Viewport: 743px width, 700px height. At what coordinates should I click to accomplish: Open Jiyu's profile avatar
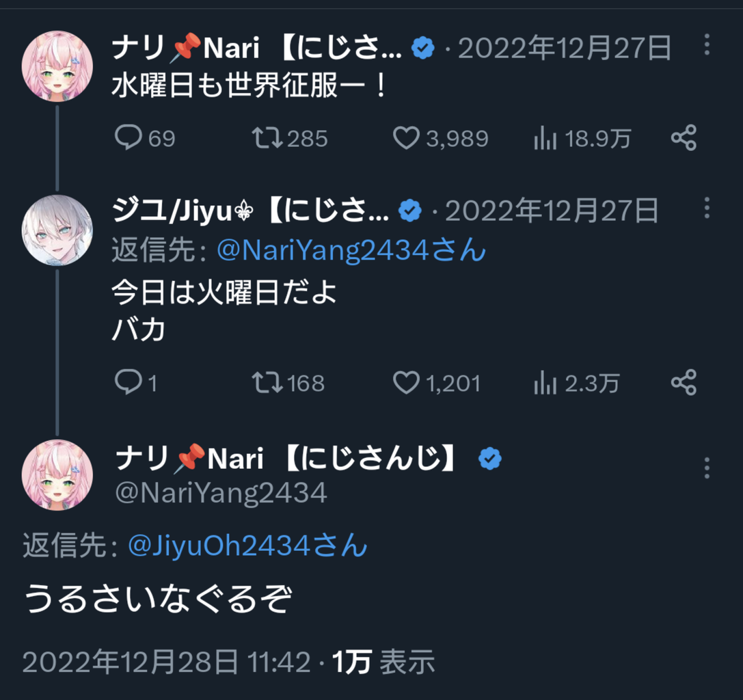click(x=57, y=230)
